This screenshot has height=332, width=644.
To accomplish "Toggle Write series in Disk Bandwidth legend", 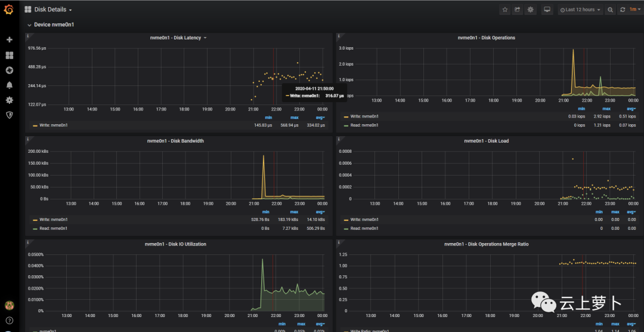I will pyautogui.click(x=54, y=220).
